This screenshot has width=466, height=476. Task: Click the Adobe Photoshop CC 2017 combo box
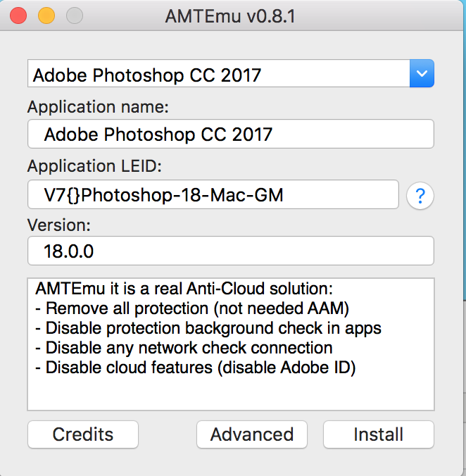click(x=218, y=73)
